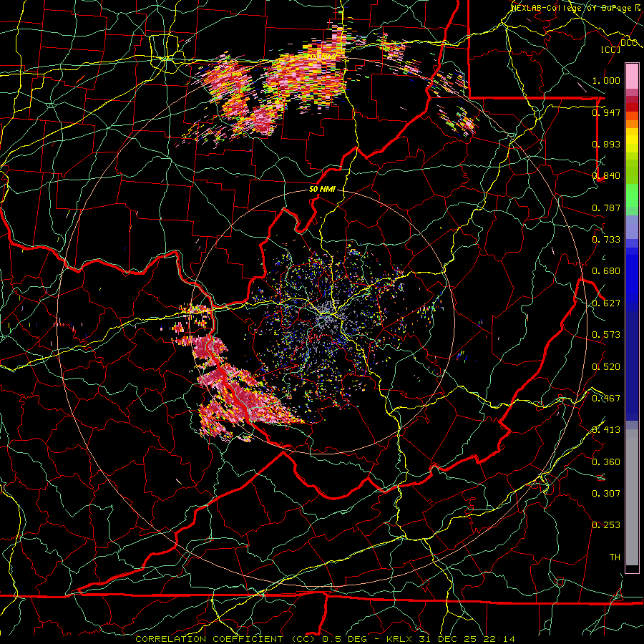644x644 pixels.
Task: Select the 0.413 scale value
Action: pos(606,430)
